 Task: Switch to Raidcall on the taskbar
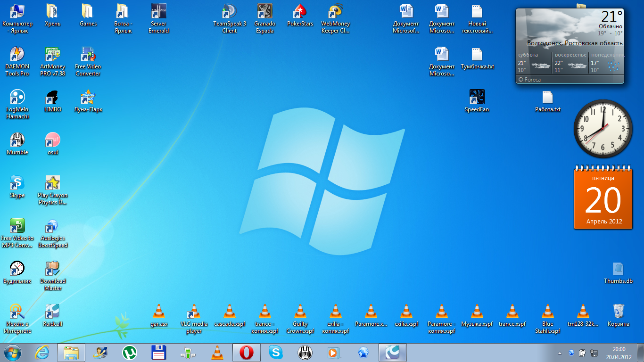tap(393, 353)
